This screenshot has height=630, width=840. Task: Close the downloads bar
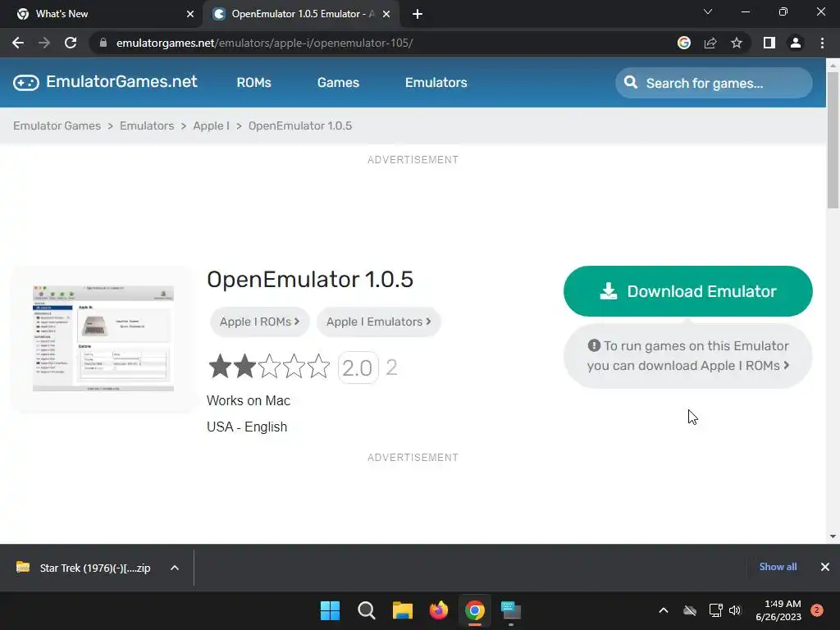pyautogui.click(x=825, y=567)
